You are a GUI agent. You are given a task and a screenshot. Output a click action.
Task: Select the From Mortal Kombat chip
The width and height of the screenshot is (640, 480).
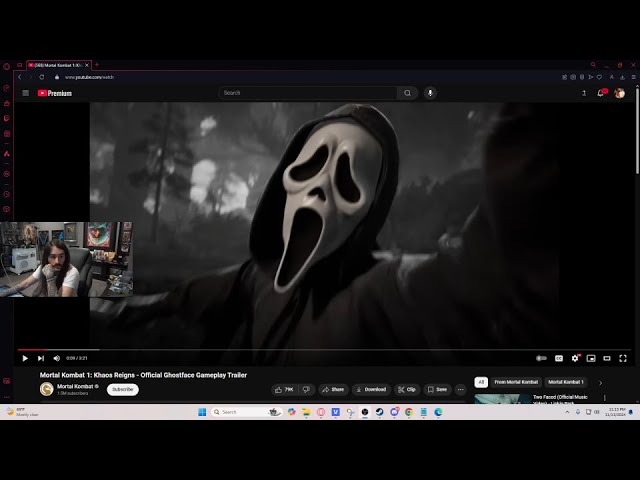coord(516,382)
